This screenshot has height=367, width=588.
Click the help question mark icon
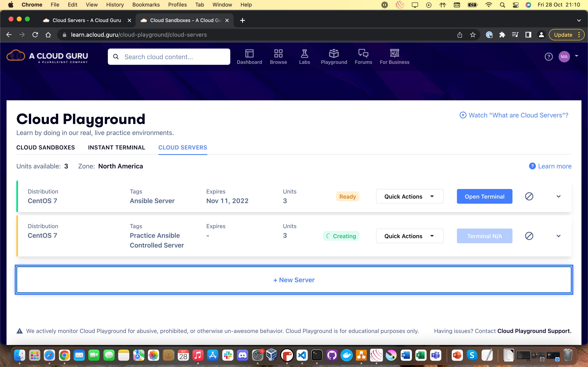(x=548, y=57)
